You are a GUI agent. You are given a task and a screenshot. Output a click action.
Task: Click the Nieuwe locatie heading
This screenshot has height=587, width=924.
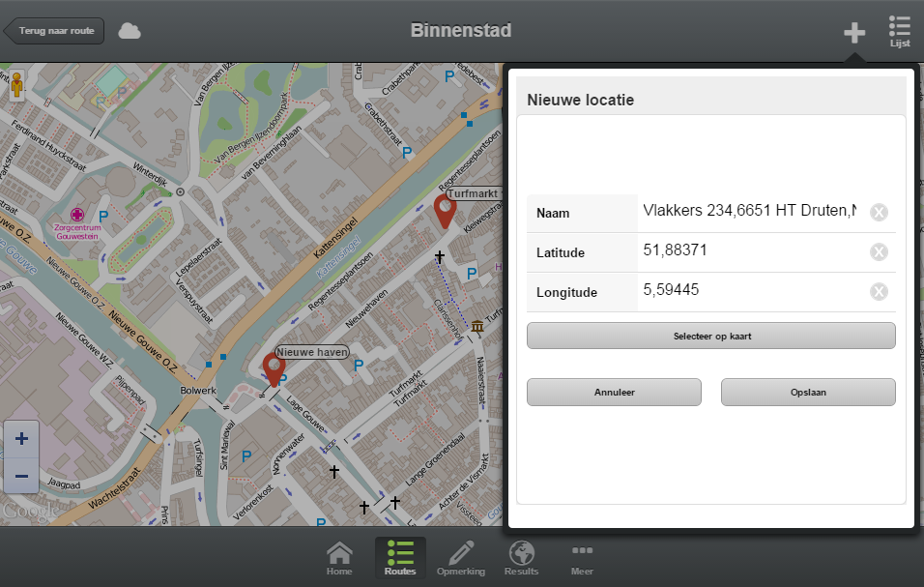coord(581,101)
